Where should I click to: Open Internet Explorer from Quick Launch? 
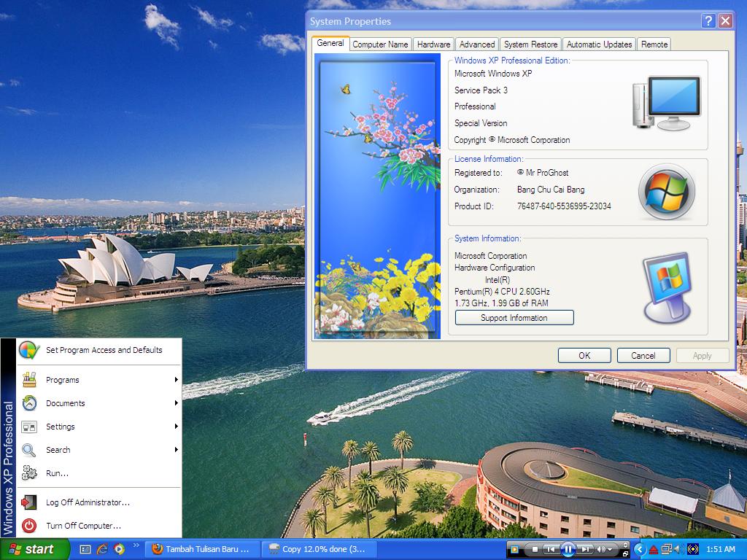(102, 549)
